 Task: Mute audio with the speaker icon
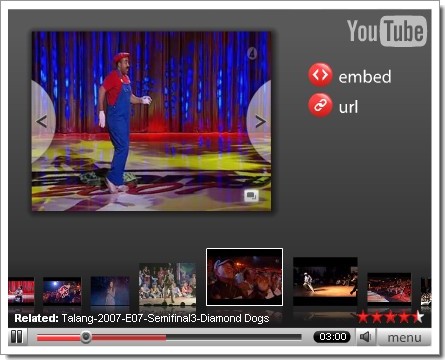coord(366,337)
